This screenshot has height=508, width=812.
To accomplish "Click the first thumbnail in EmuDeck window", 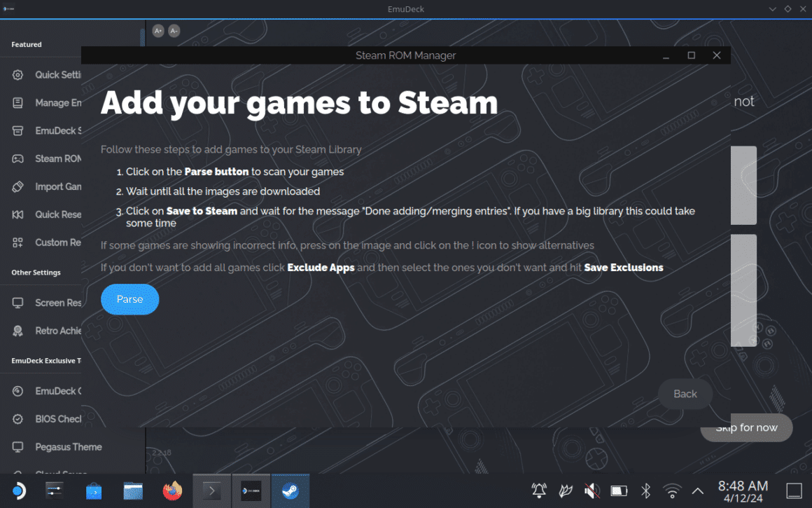I will pyautogui.click(x=743, y=185).
